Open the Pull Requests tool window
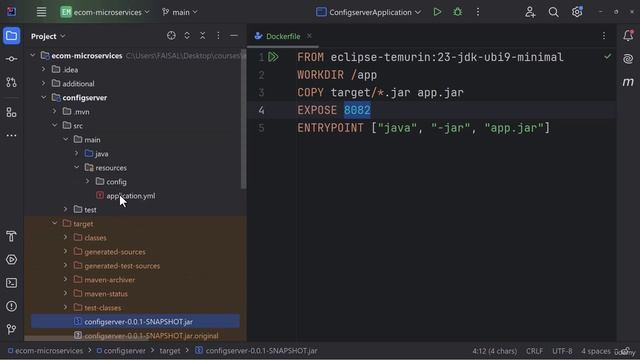The image size is (640, 360). click(x=11, y=82)
